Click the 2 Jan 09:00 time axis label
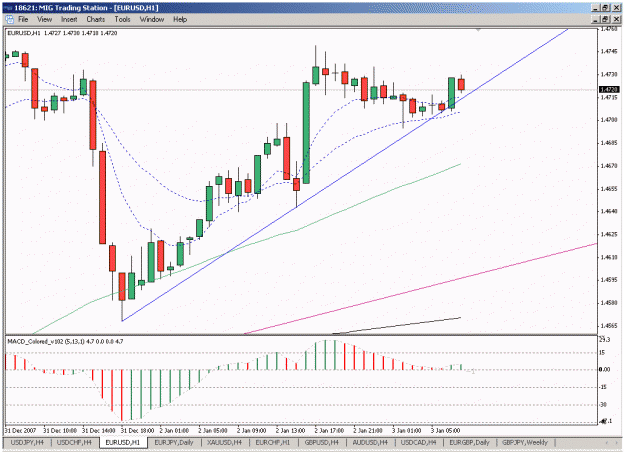The height and width of the screenshot is (452, 625). [x=251, y=430]
